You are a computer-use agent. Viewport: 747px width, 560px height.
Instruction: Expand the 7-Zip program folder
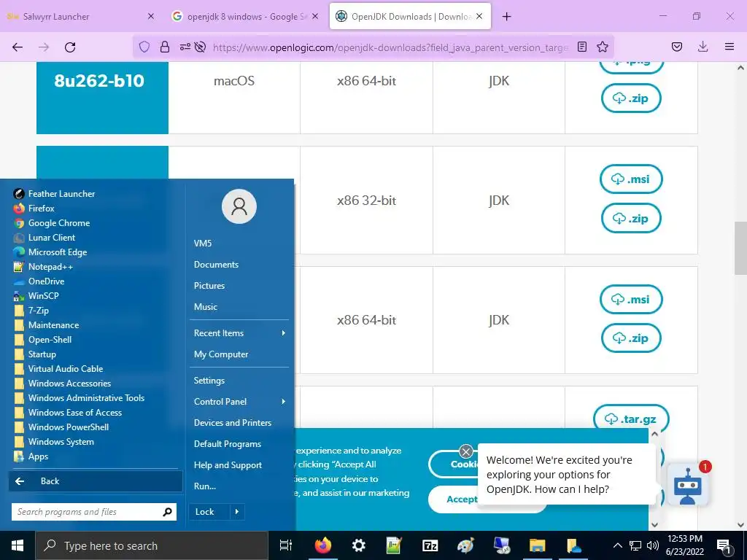point(31,311)
